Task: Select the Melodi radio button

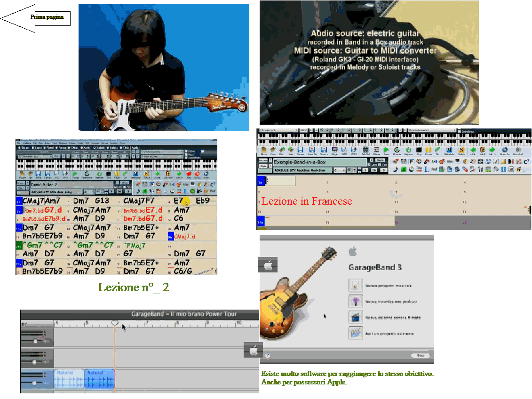Action: coord(95,148)
